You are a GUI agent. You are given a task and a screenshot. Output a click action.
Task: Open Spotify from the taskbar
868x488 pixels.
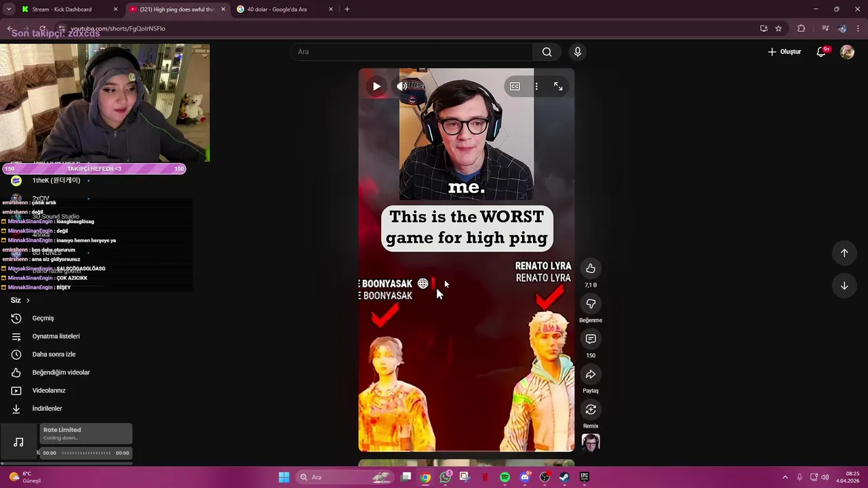(505, 477)
